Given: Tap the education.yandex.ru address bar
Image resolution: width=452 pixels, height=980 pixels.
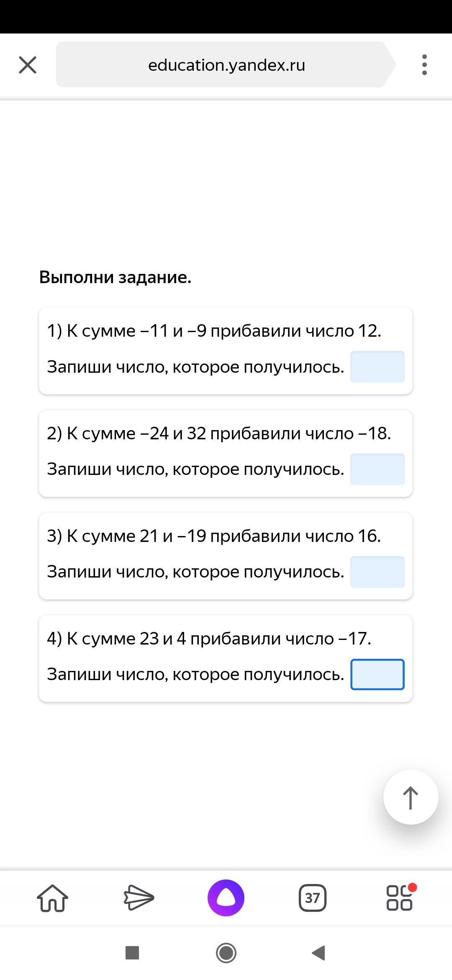Looking at the screenshot, I should coord(226,65).
